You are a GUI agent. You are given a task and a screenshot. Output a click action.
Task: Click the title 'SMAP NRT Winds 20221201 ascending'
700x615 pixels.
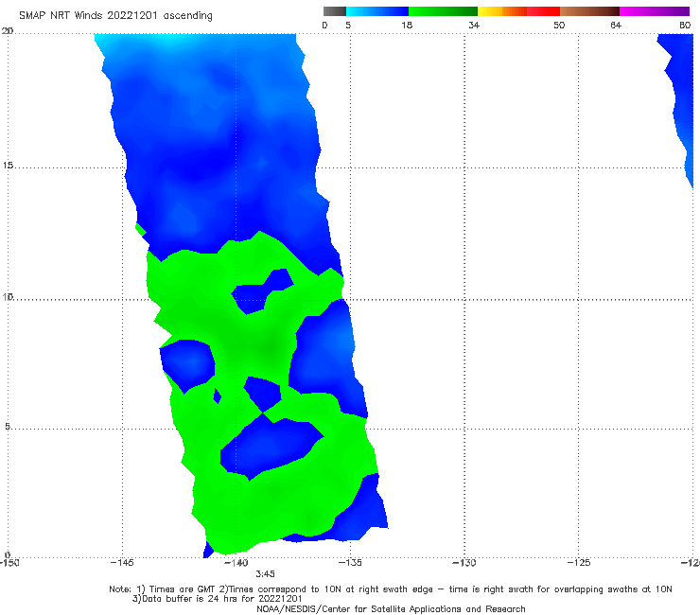coord(115,16)
